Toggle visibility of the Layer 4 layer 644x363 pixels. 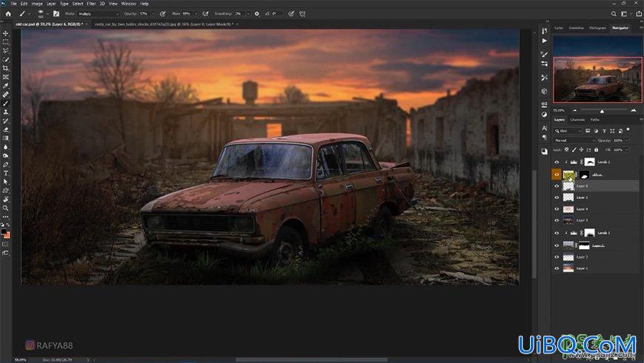point(557,209)
